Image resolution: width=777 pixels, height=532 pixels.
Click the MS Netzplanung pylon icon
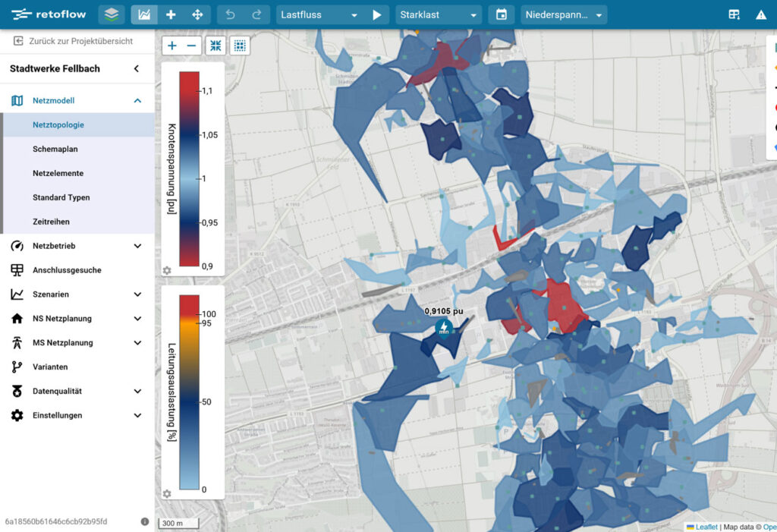click(17, 342)
